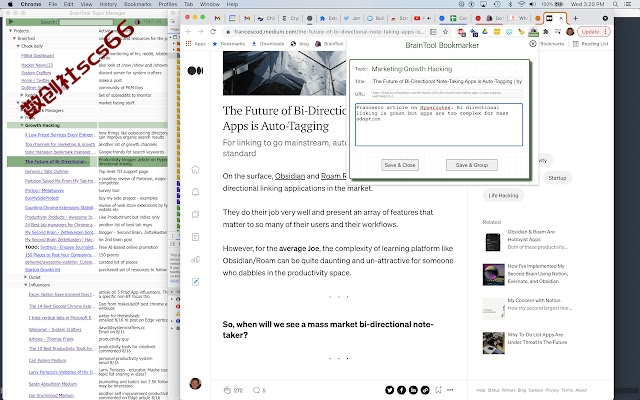Open Downloads in bookmarks bar

tap(267, 44)
